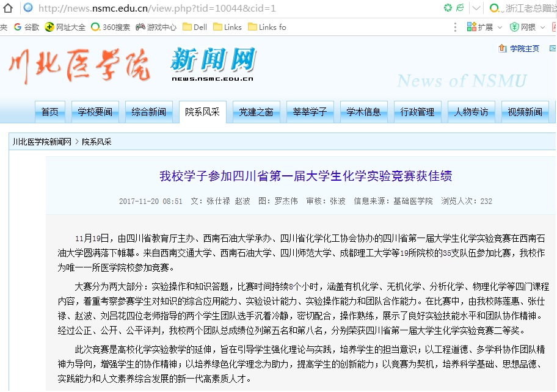Image resolution: width=557 pixels, height=392 pixels.
Task: Click the Google bookmark icon 谷歌
Action: coord(18,27)
